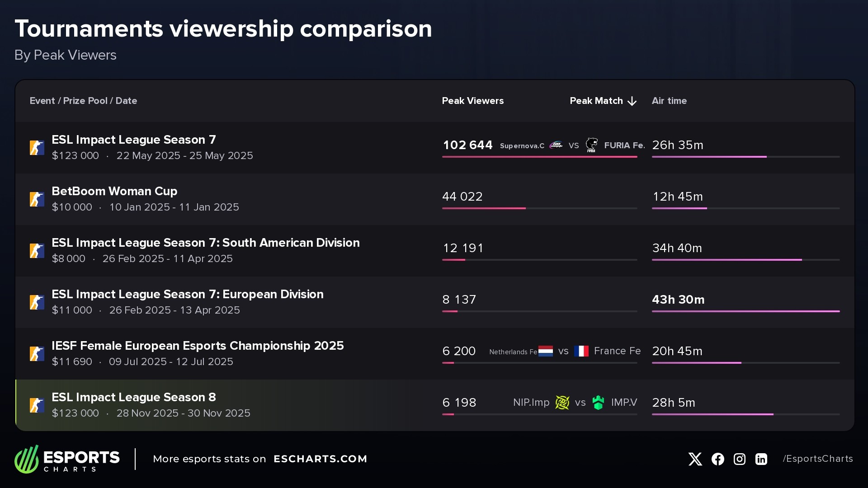868x488 pixels.
Task: Select the FURIA Fe. team logo
Action: pyautogui.click(x=592, y=145)
